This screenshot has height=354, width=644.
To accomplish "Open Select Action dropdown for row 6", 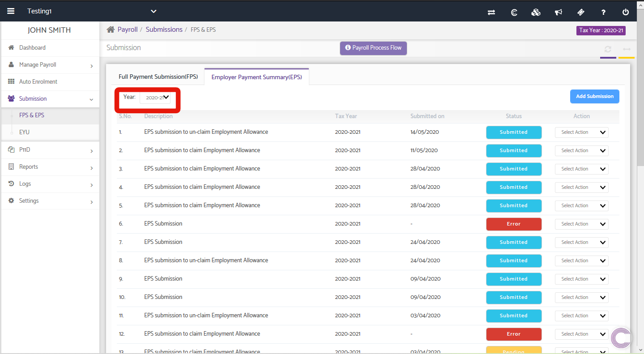I will pyautogui.click(x=582, y=224).
